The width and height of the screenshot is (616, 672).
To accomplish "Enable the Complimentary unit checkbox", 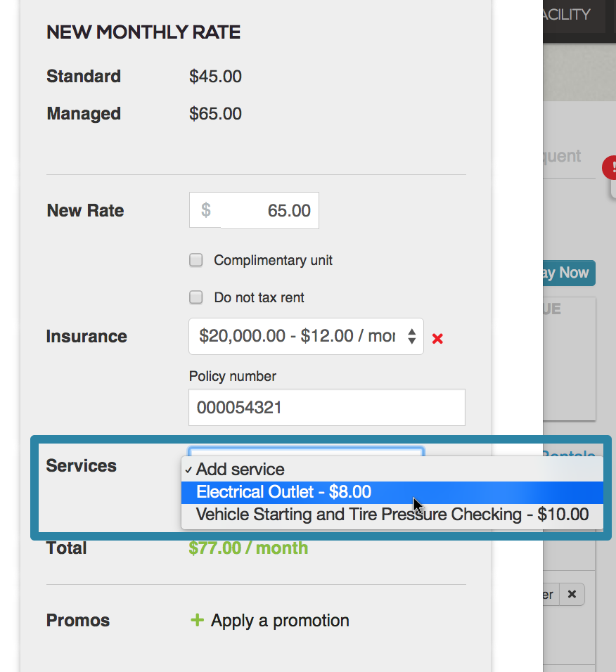I will (196, 260).
